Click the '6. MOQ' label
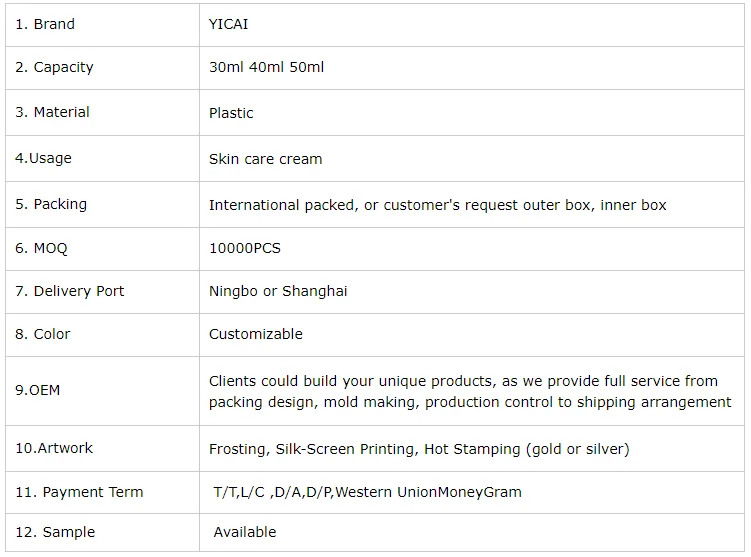This screenshot has width=751, height=557. click(x=41, y=248)
